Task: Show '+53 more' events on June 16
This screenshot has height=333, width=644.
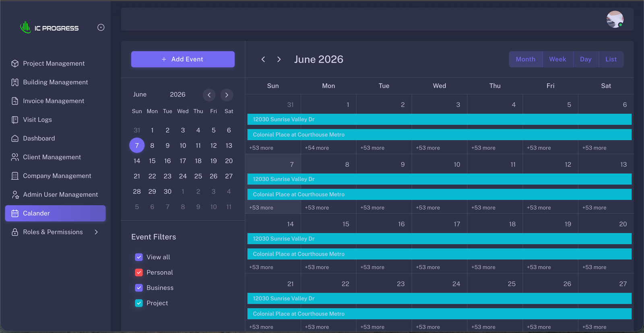Action: pyautogui.click(x=372, y=267)
